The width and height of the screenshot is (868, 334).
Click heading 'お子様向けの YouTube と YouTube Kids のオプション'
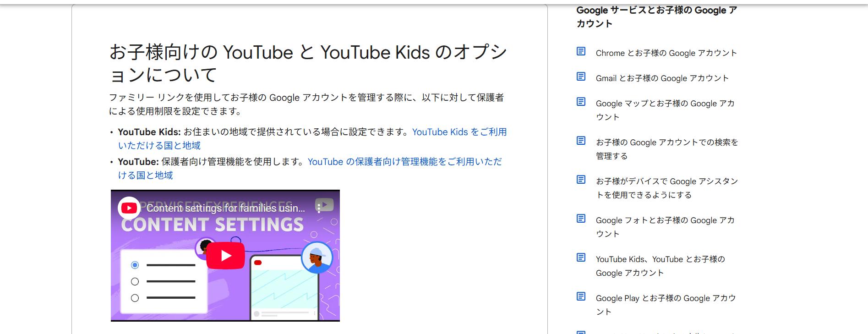(x=308, y=64)
